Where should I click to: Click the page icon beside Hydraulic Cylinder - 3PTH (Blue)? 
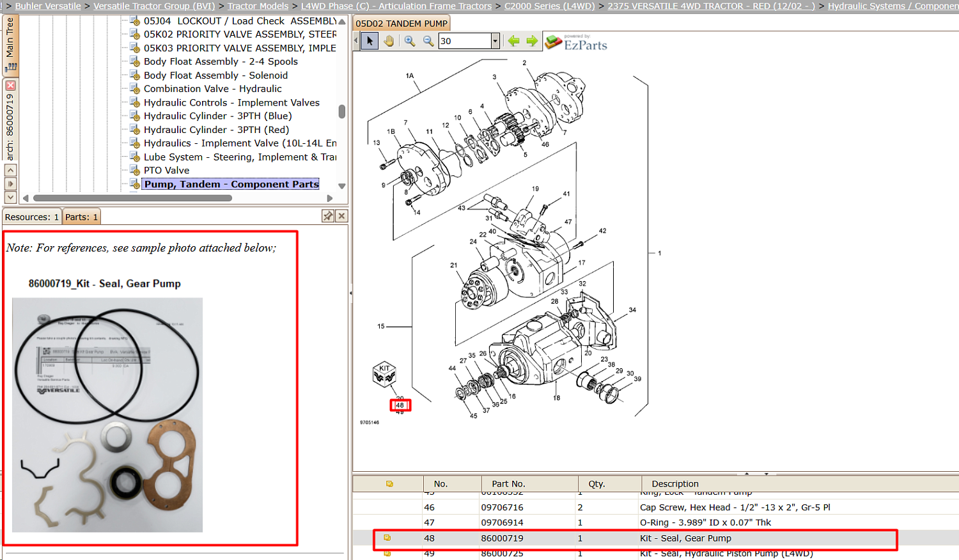click(135, 116)
